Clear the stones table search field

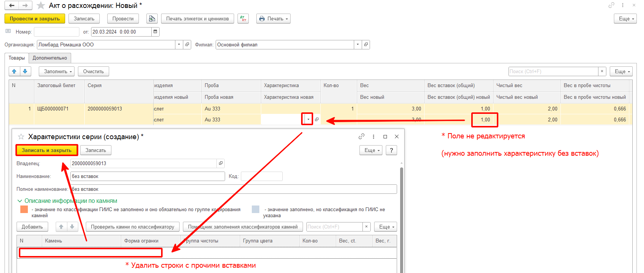[x=366, y=227]
